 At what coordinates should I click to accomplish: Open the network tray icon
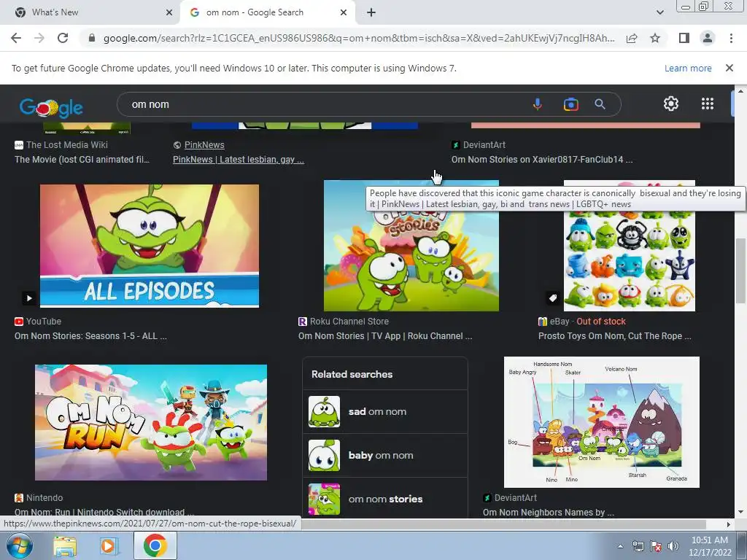pyautogui.click(x=638, y=546)
